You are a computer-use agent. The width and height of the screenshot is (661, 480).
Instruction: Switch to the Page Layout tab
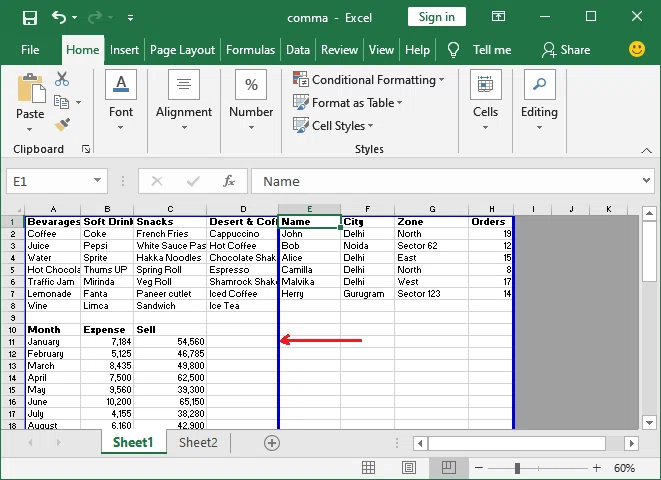182,50
